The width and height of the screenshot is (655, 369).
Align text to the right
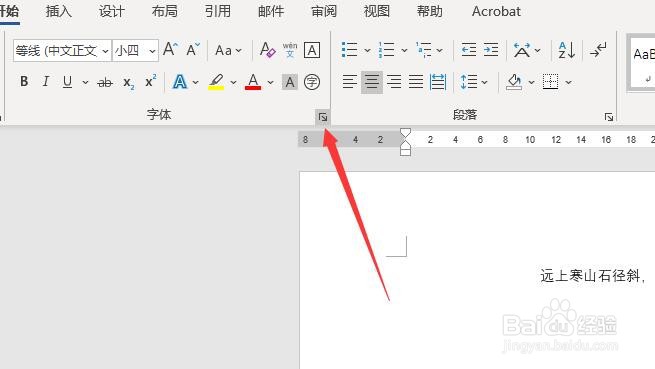(394, 82)
